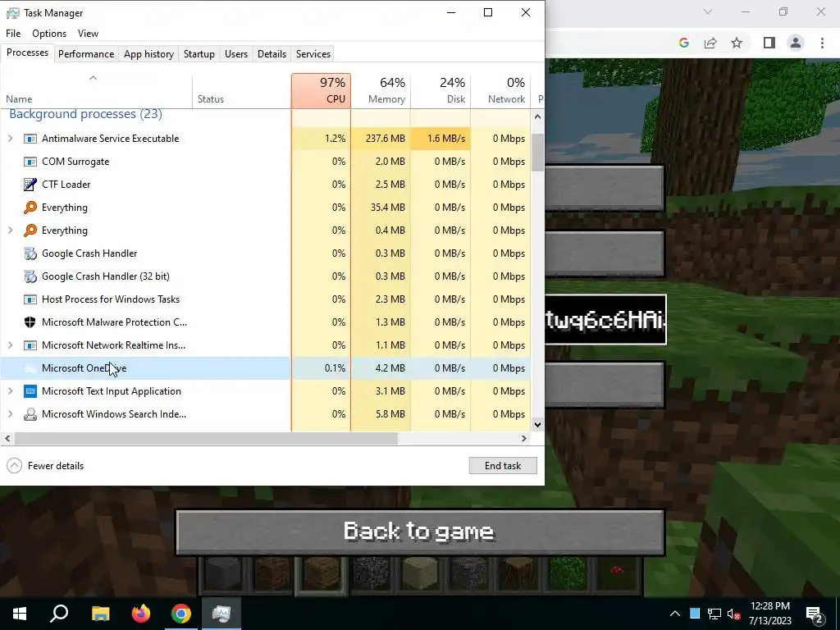The image size is (840, 630).
Task: Open Chrome three-dot menu
Action: click(822, 43)
